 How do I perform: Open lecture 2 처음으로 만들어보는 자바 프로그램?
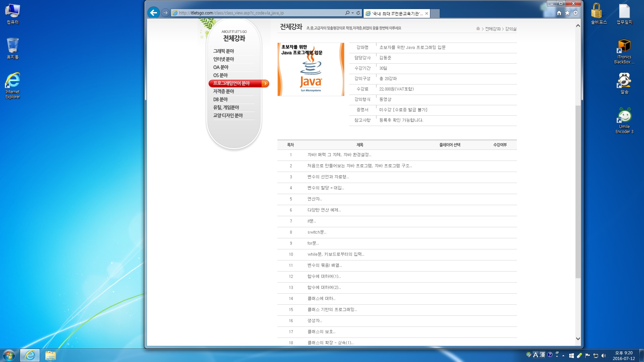pos(360,166)
